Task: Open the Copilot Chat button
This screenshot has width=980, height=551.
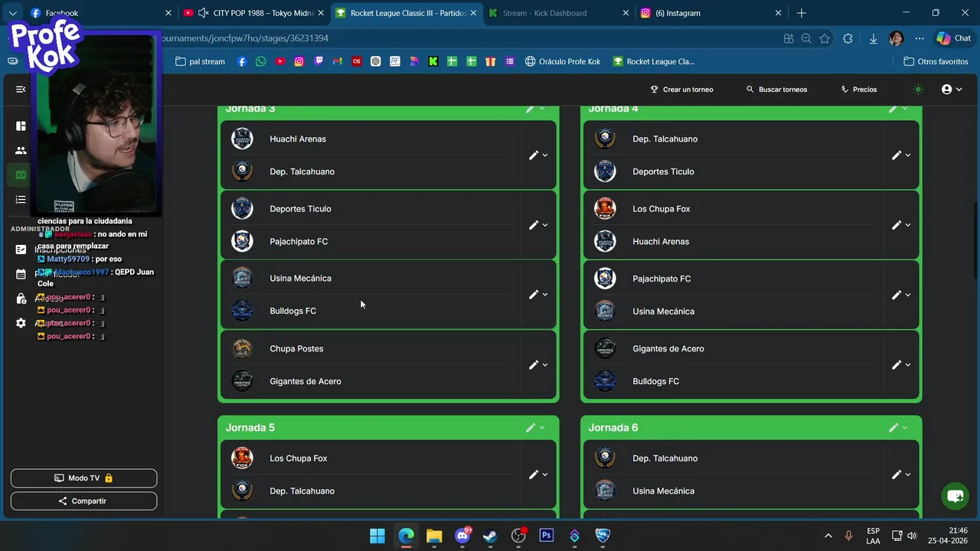Action: pyautogui.click(x=953, y=38)
